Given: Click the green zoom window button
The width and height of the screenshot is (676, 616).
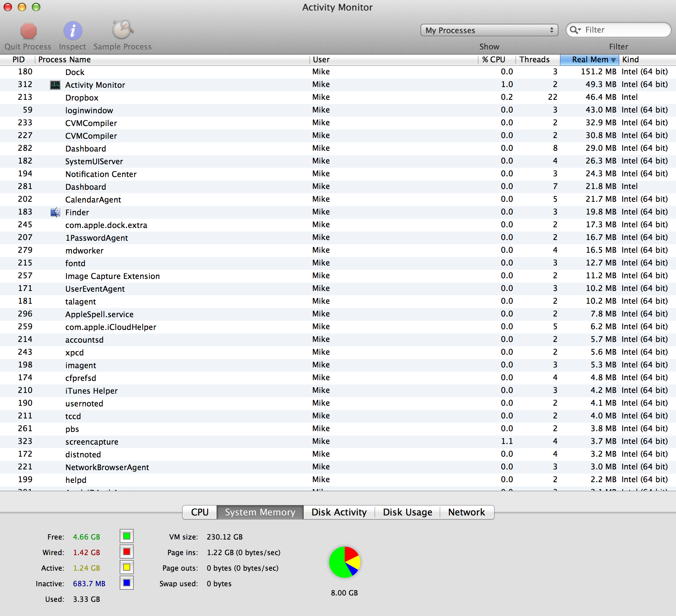Looking at the screenshot, I should (x=36, y=7).
